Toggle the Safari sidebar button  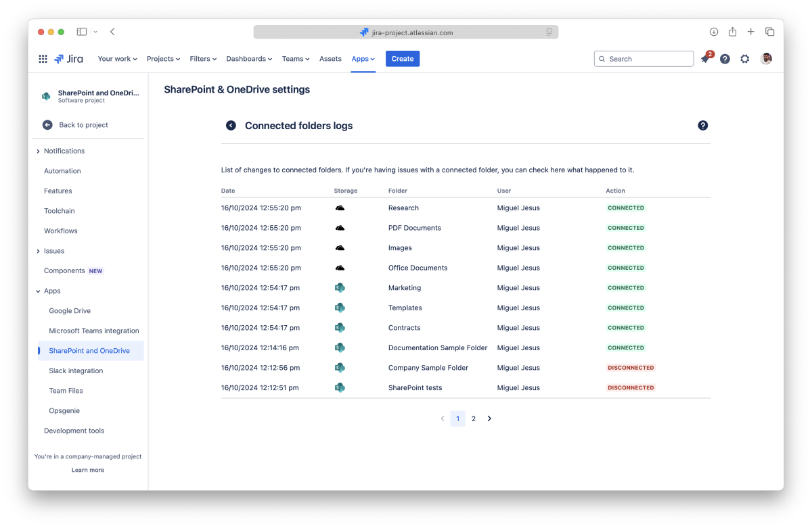tap(82, 32)
